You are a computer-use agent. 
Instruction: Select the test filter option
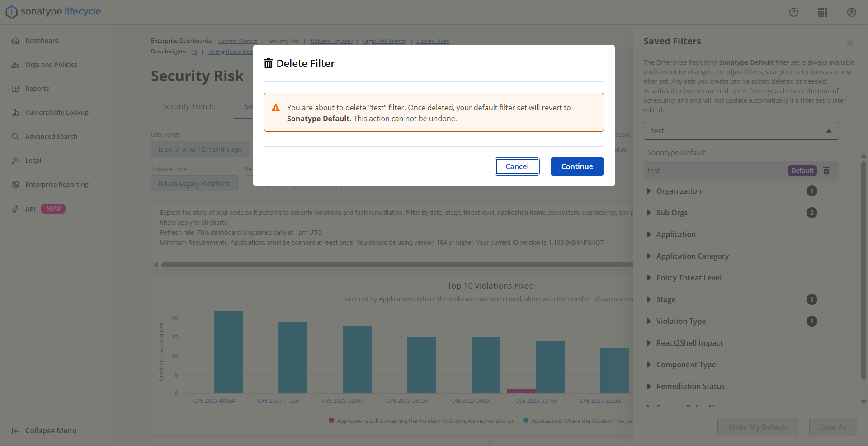click(741, 171)
